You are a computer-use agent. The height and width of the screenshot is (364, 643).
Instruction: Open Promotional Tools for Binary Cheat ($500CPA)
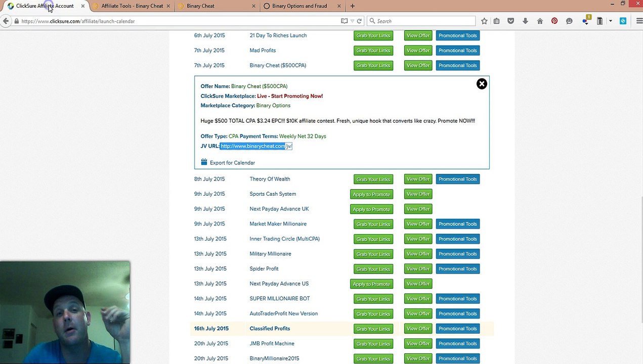[x=458, y=65]
